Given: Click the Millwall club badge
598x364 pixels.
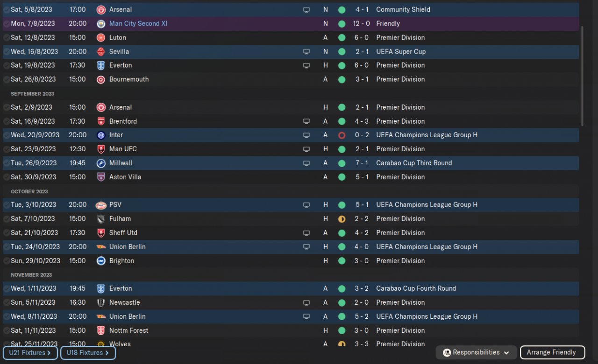Looking at the screenshot, I should (x=101, y=163).
